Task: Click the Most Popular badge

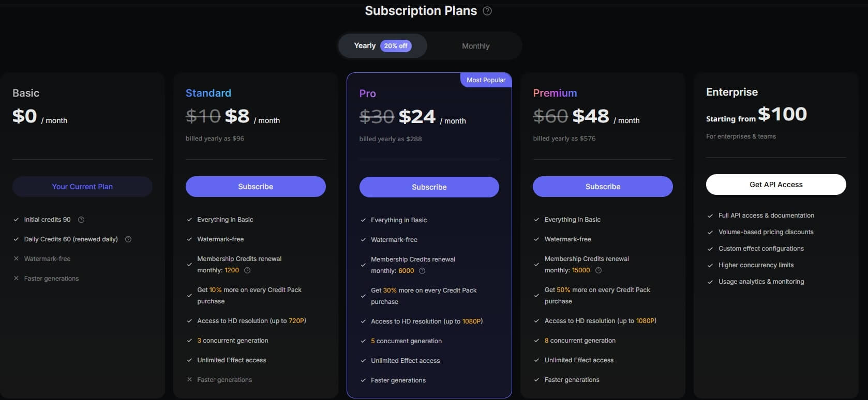Action: click(486, 80)
